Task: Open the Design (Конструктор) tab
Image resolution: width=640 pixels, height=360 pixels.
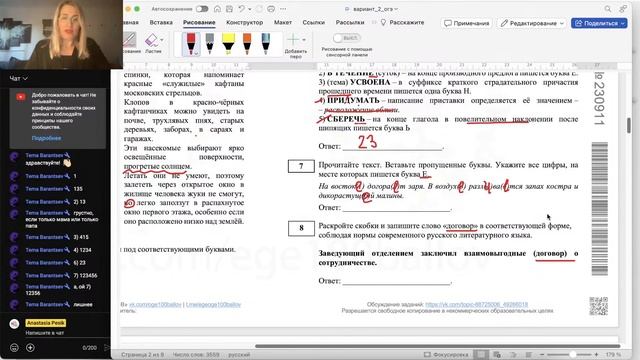Action: (x=244, y=22)
